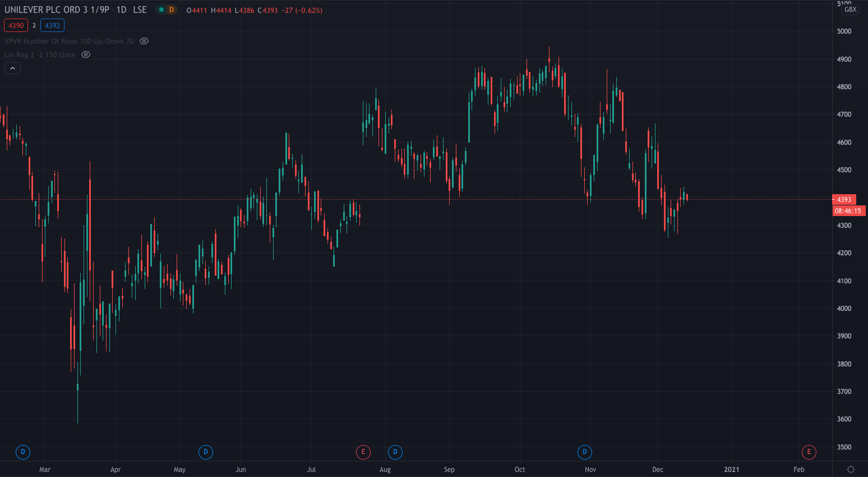This screenshot has width=868, height=477.
Task: Click the Jul label on time axis
Action: pos(311,470)
